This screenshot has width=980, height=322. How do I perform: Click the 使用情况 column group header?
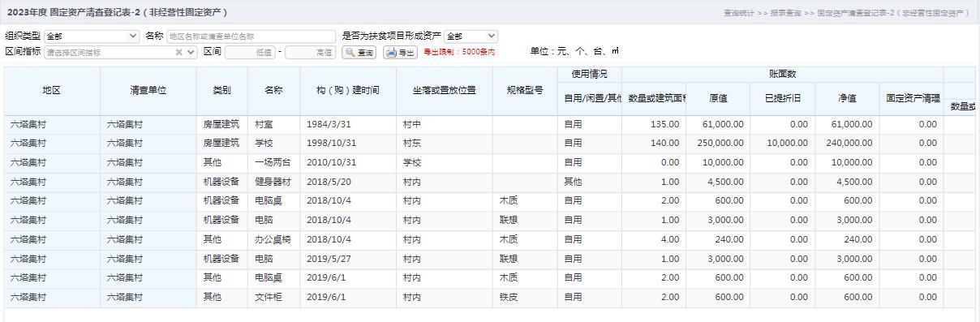pos(589,74)
